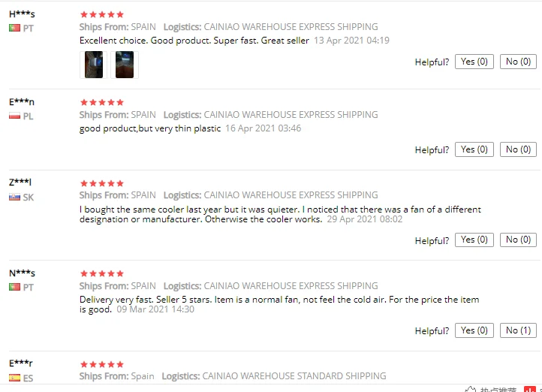Vote No (0) on Z***l cooler review

(x=518, y=240)
